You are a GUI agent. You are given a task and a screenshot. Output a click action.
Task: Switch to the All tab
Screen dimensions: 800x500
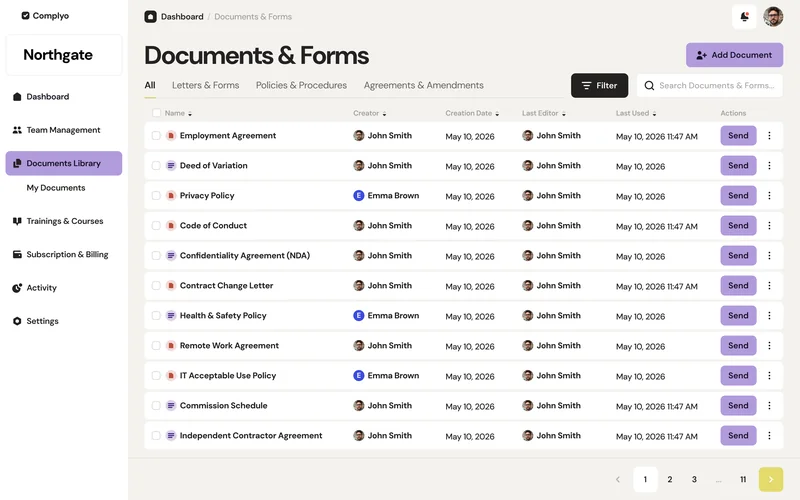point(149,85)
